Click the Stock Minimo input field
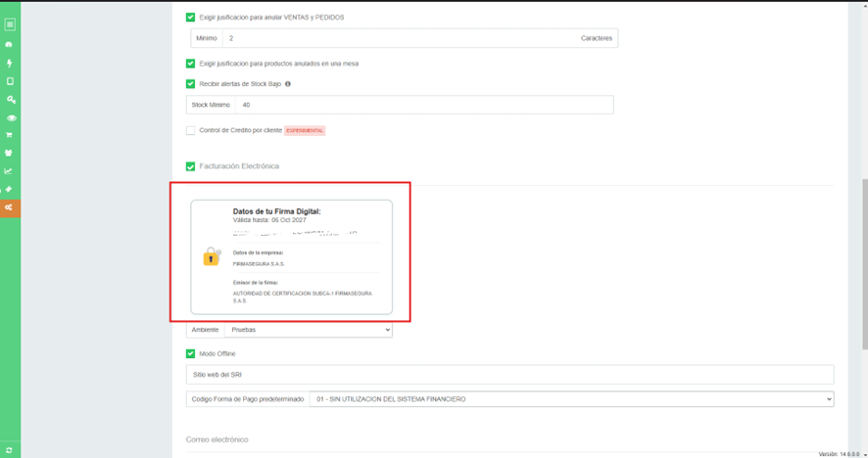Image resolution: width=868 pixels, height=458 pixels. [424, 105]
